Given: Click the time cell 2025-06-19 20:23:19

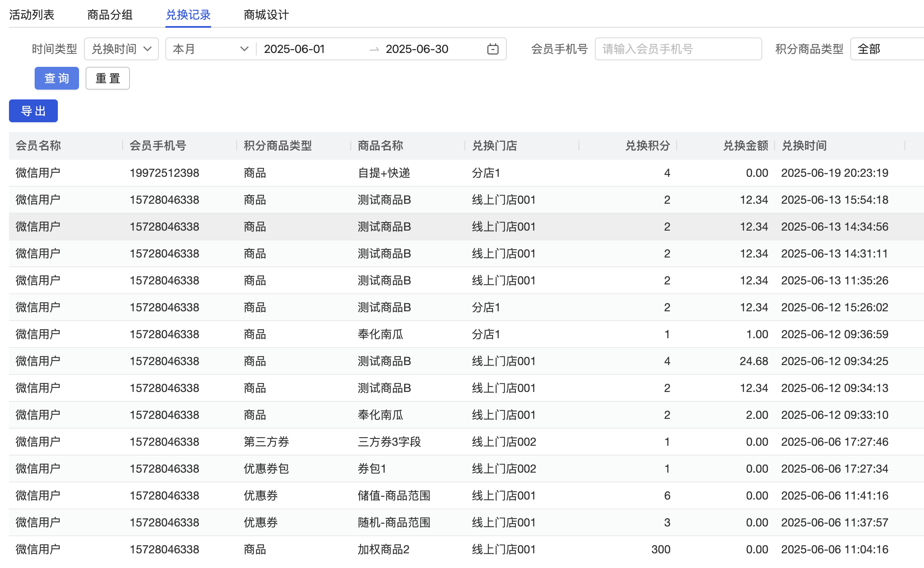Looking at the screenshot, I should pos(835,173).
